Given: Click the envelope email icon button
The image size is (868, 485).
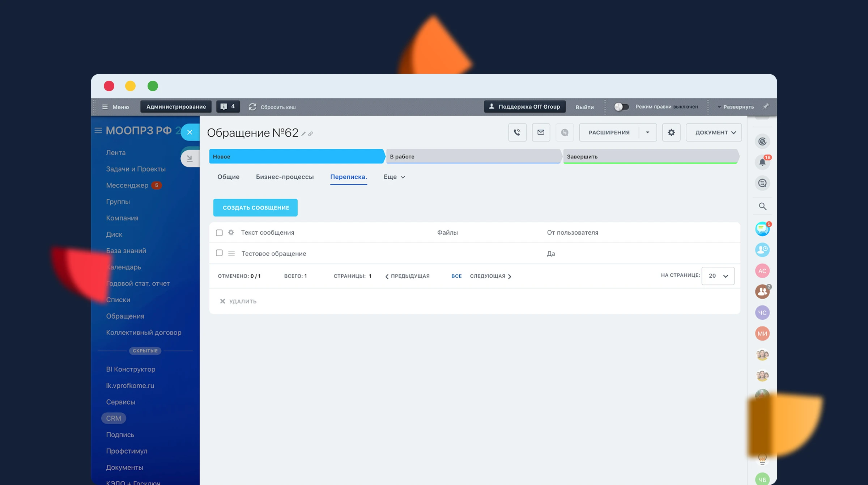Looking at the screenshot, I should point(541,132).
